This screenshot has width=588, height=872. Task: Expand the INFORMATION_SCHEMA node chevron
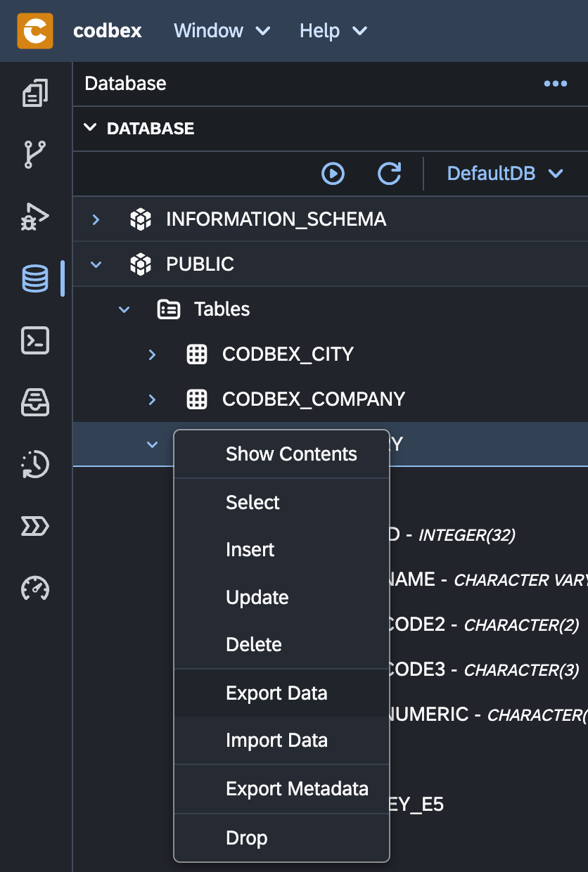96,219
